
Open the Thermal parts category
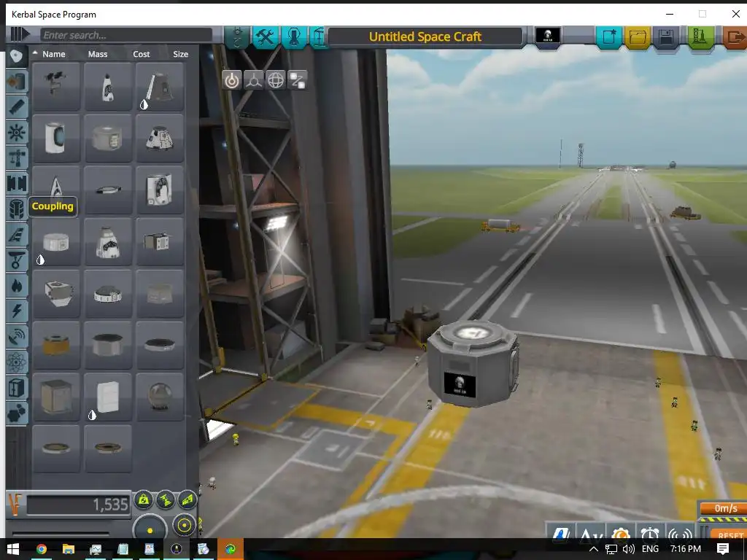tap(17, 285)
